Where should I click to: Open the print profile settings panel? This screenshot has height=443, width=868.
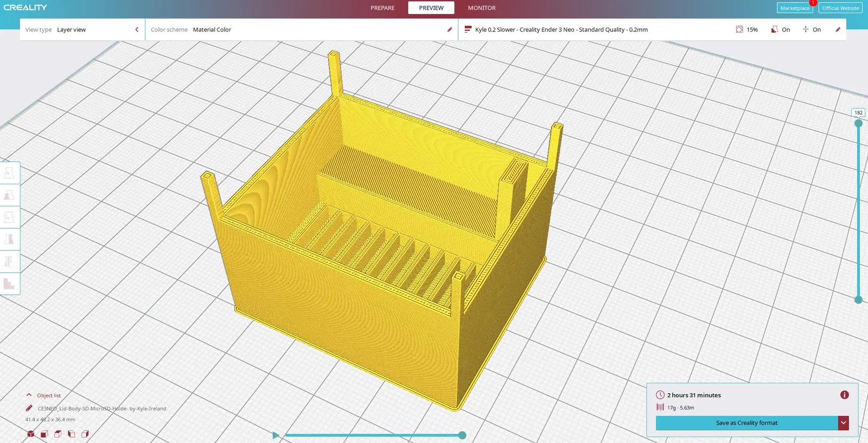click(x=653, y=30)
